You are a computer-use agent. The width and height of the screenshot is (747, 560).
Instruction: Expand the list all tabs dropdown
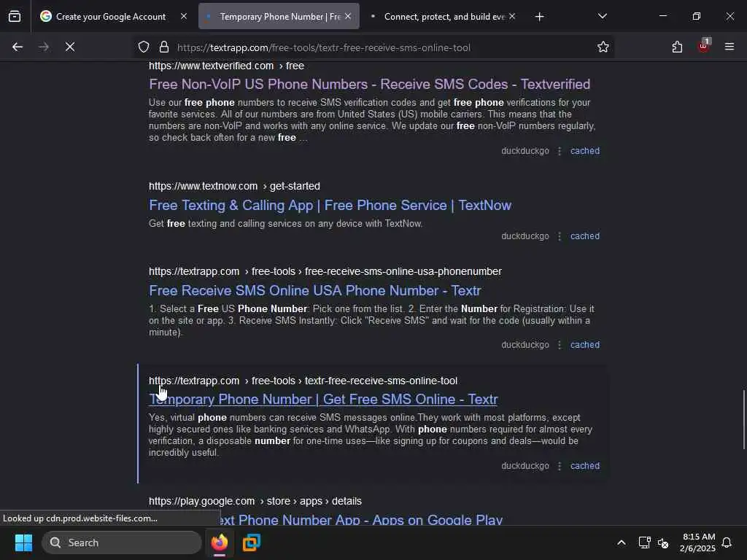[x=602, y=17]
